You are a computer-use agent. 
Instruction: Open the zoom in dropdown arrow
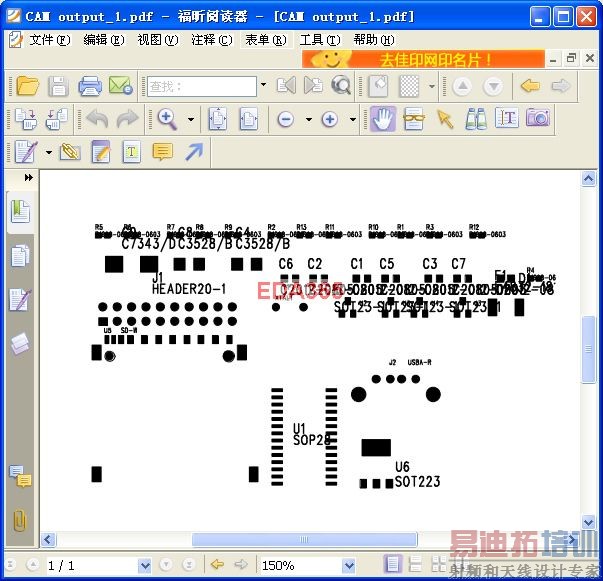point(353,119)
